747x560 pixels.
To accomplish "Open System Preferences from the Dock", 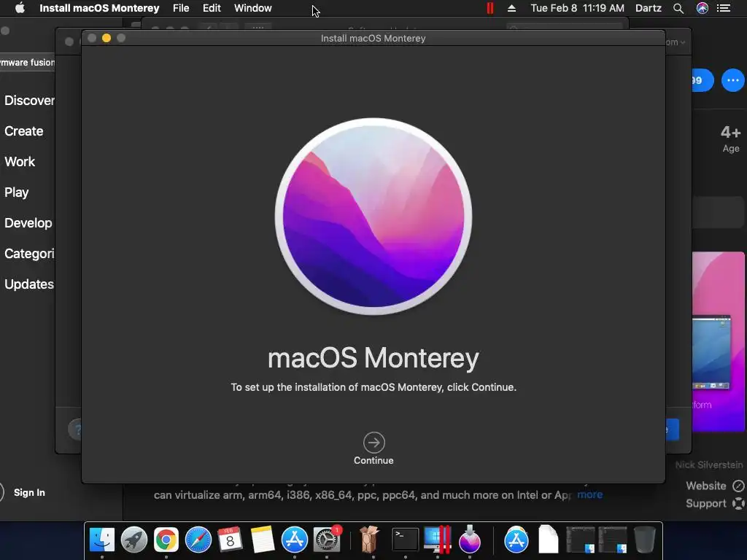I will click(x=327, y=540).
